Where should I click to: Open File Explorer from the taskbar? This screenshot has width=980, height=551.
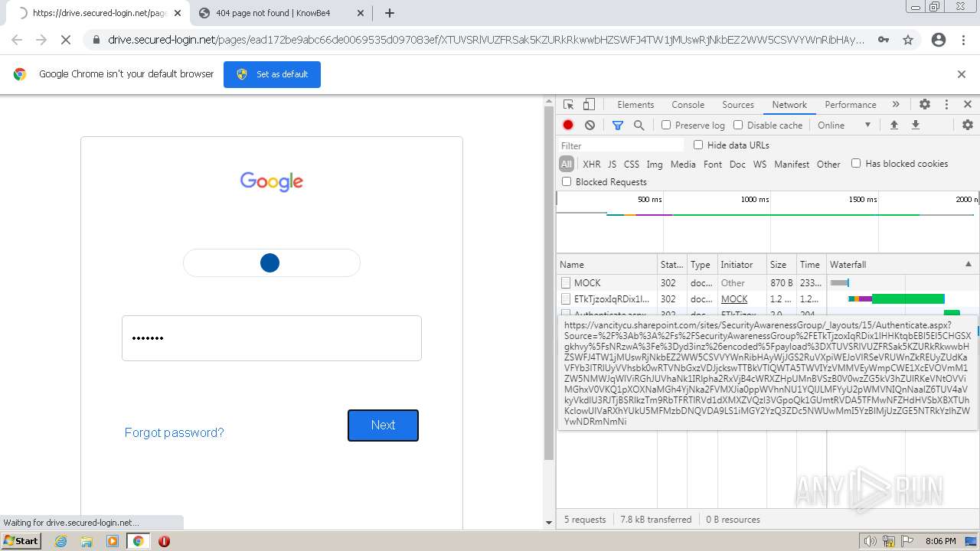pos(87,541)
